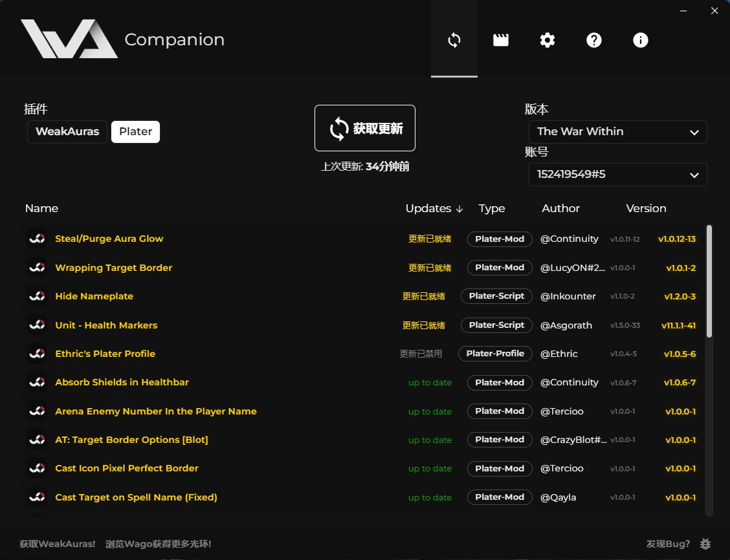The width and height of the screenshot is (730, 560).
Task: Open the clapperboard media tab
Action: point(500,40)
